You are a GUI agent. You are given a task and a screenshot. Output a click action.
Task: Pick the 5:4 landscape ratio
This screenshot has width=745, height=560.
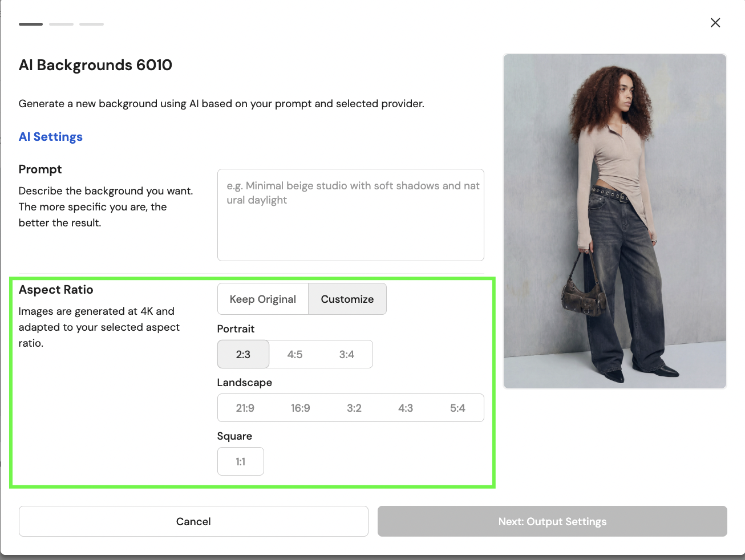point(457,408)
